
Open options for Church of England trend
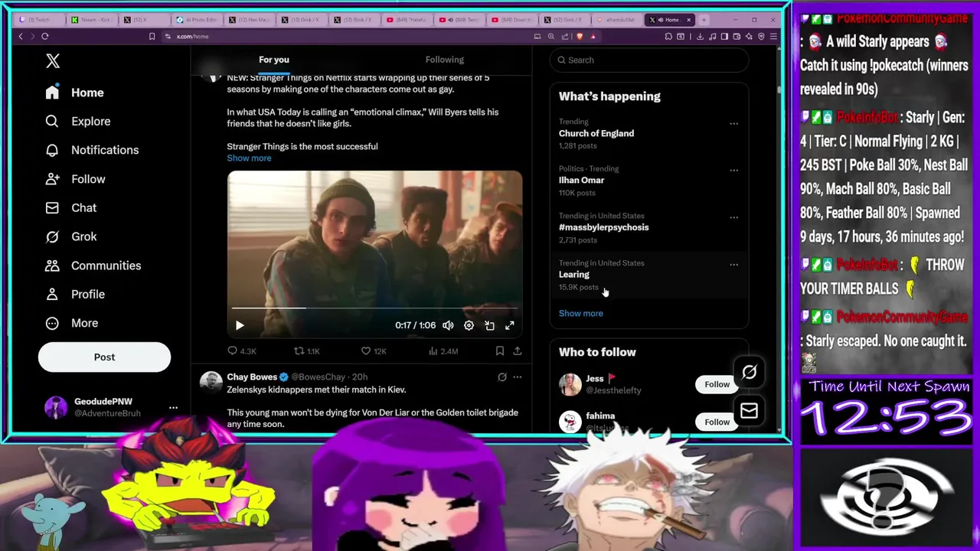tap(733, 123)
